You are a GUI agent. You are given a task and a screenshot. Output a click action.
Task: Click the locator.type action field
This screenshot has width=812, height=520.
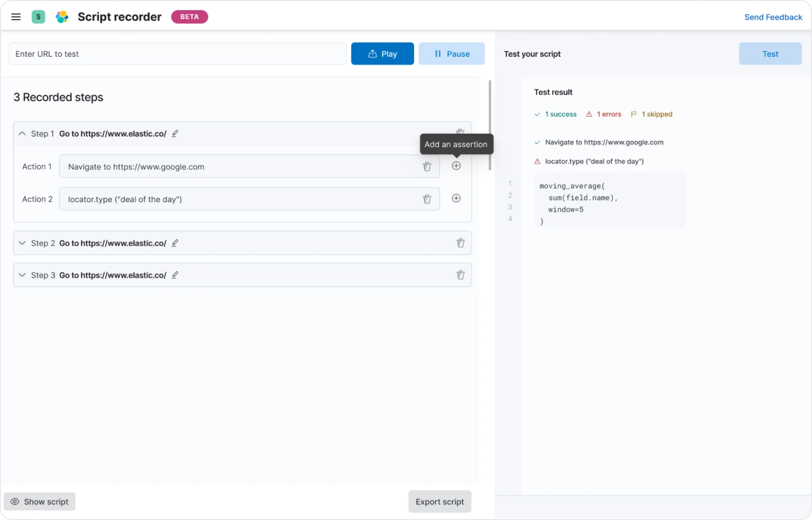(249, 199)
